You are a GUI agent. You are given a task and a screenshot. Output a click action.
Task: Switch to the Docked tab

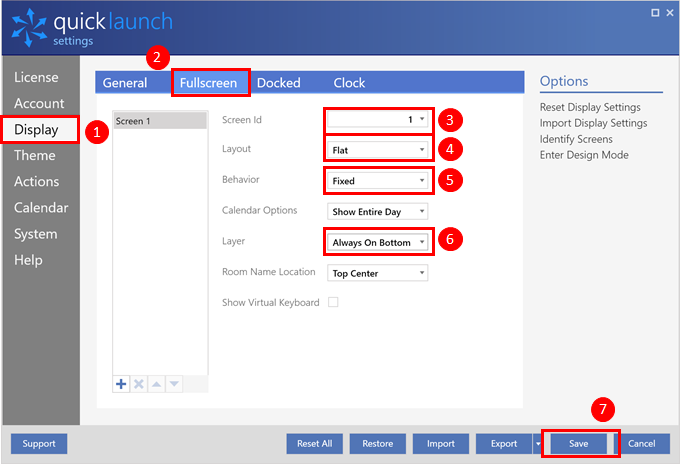click(x=278, y=82)
